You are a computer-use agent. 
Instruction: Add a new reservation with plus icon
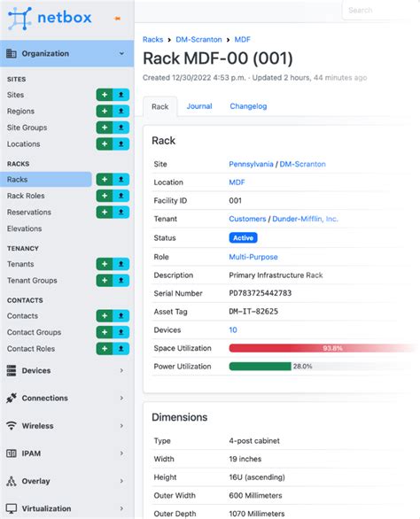coord(105,213)
